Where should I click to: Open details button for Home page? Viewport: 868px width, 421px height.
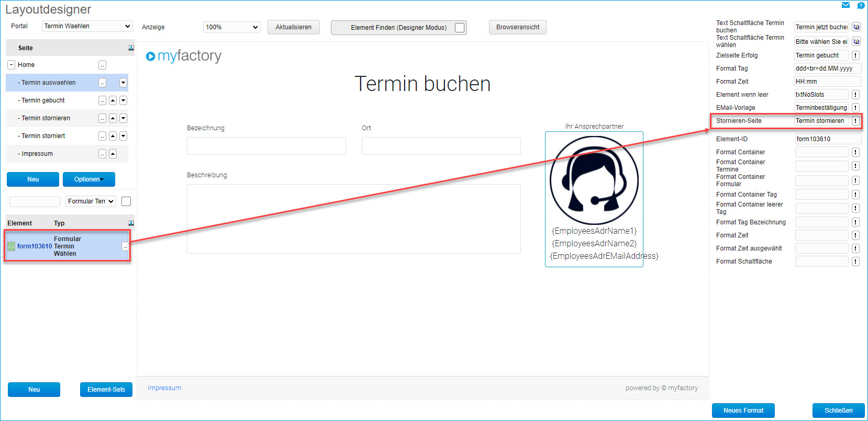(102, 65)
